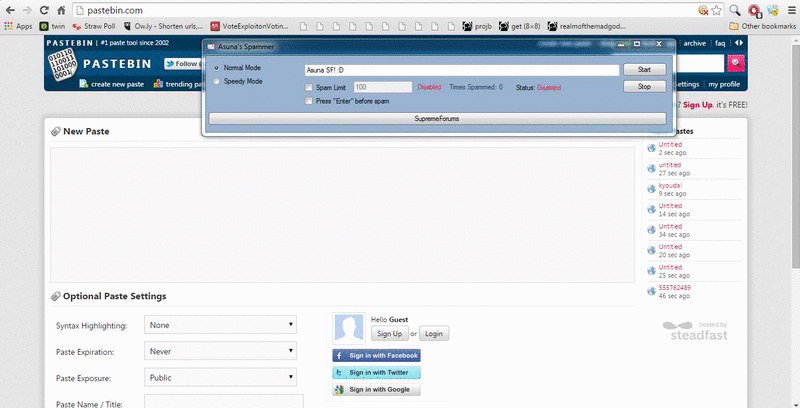Sign in with Google
Image resolution: width=800 pixels, height=408 pixels.
tap(377, 390)
